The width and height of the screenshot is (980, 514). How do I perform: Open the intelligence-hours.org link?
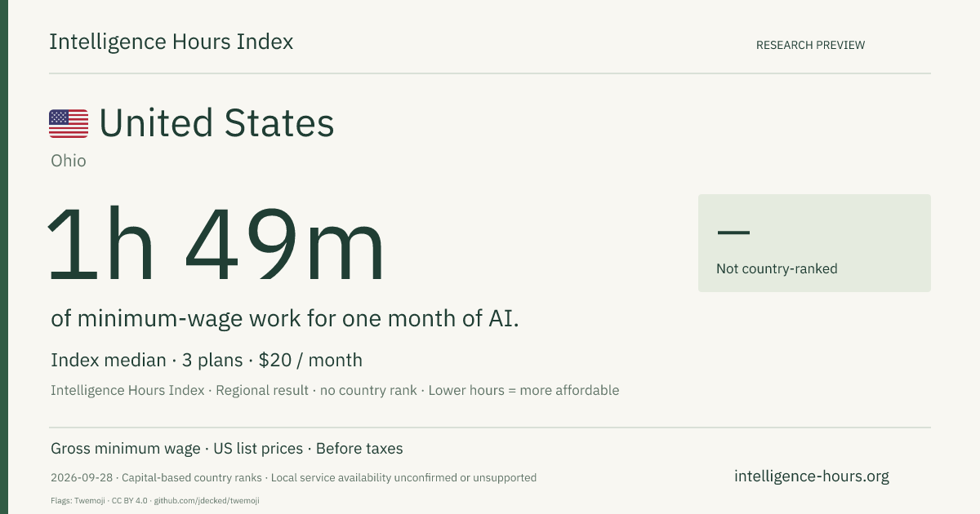[812, 476]
